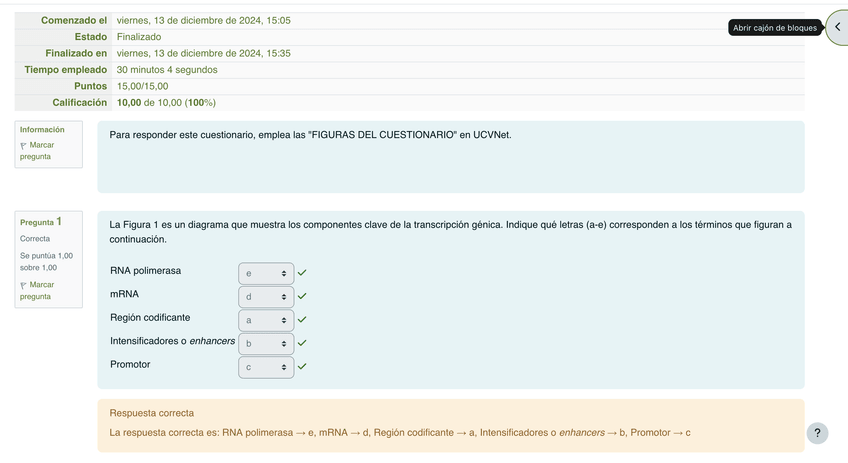Click the green checkmark beside Región codificante
This screenshot has height=463, width=848.
point(302,320)
